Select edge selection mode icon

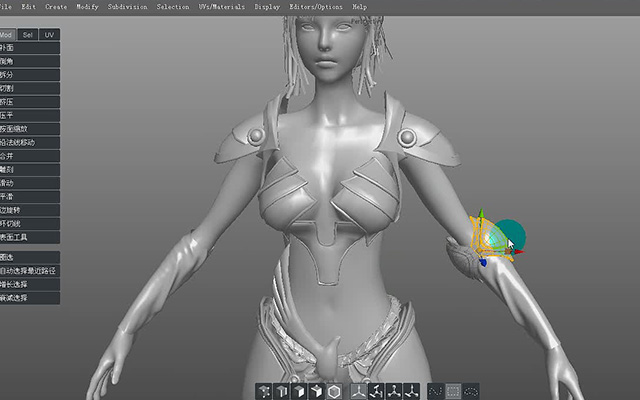(282, 391)
